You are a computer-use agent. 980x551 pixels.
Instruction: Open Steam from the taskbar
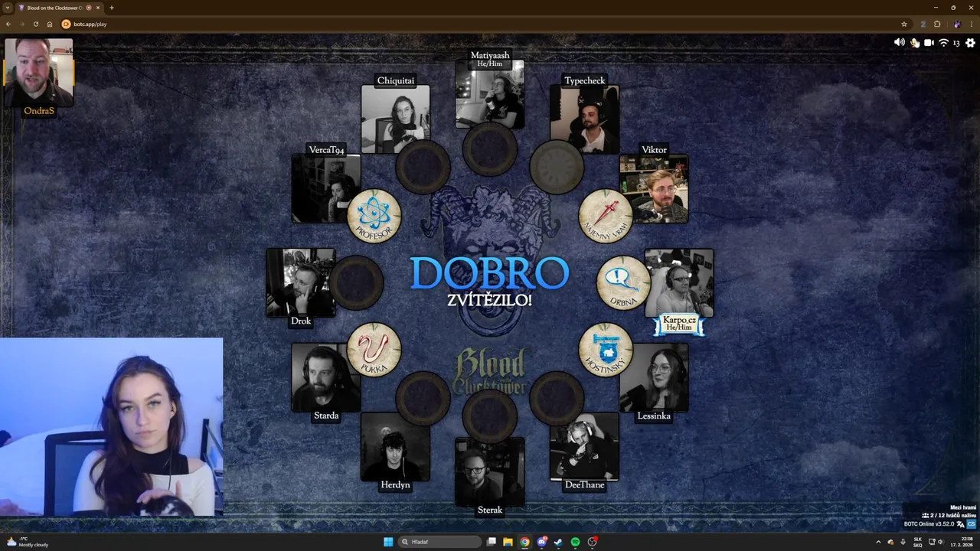point(558,542)
